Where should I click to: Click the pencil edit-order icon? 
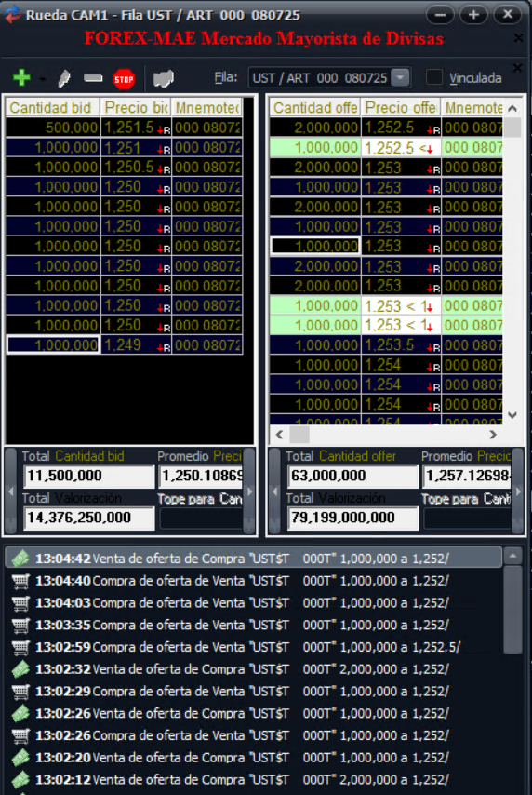pyautogui.click(x=64, y=78)
